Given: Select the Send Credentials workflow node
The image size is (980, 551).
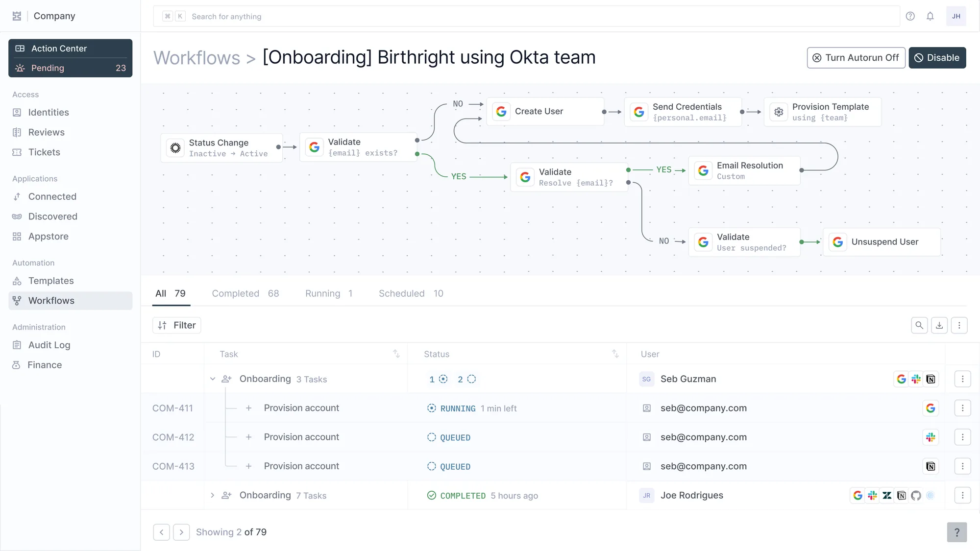Looking at the screenshot, I should (683, 112).
